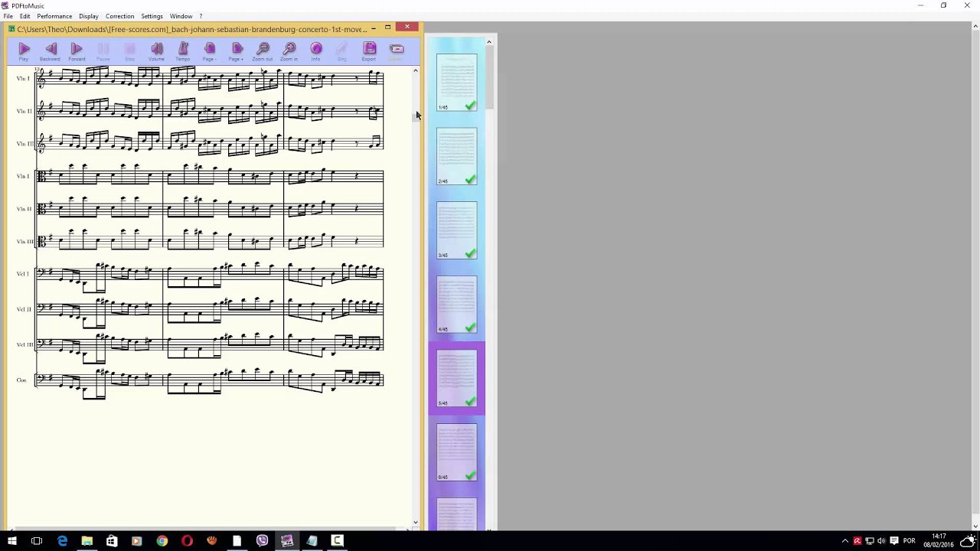Screen dimensions: 980x551
Task: Open Task View on the taskbar
Action: [x=37, y=541]
